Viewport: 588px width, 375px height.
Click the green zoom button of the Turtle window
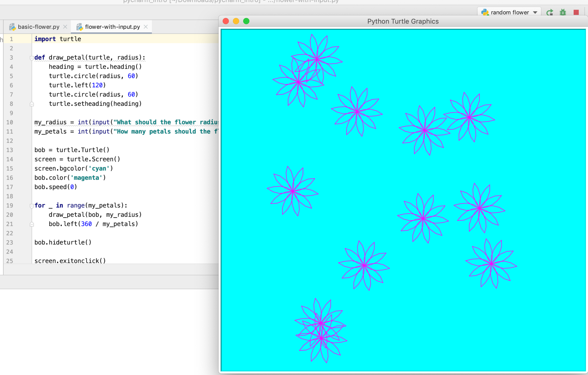[x=246, y=21]
